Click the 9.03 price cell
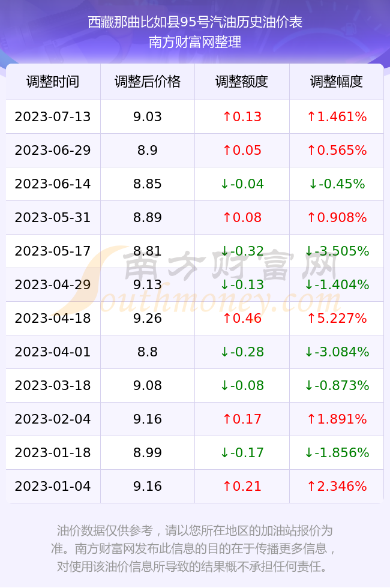The image size is (390, 588). pos(148,116)
